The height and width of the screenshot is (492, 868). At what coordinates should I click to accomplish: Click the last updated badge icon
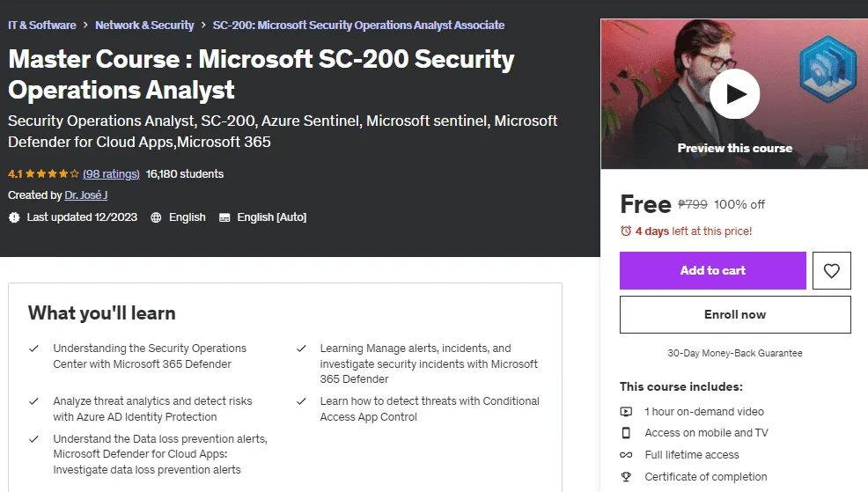point(14,217)
